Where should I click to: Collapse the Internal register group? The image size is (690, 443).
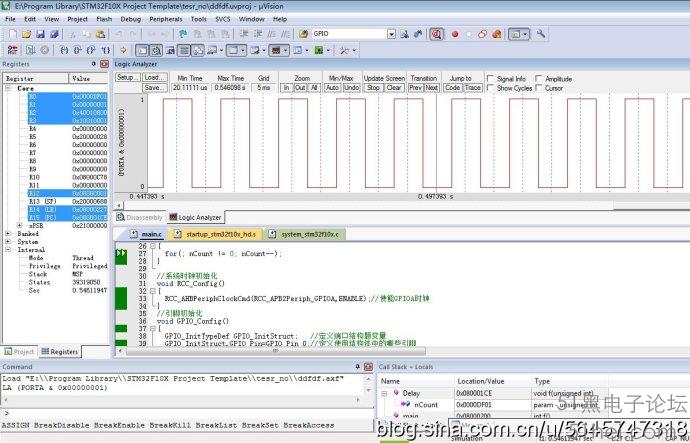click(8, 249)
